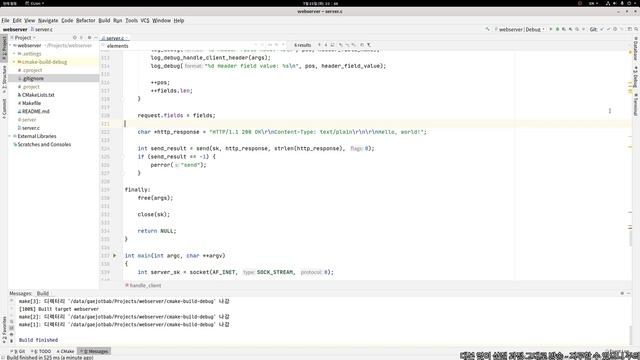Run the webserver configuration

click(x=551, y=29)
